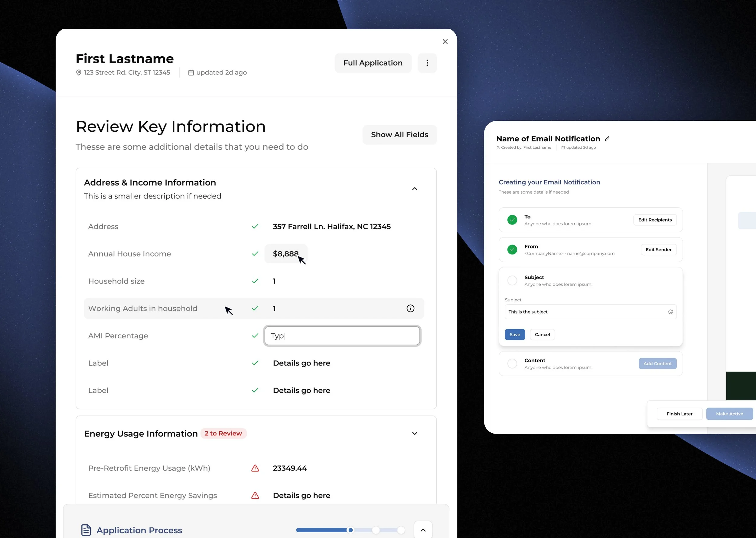Viewport: 756px width, 538px height.
Task: Expand the Energy Usage Information section
Action: (x=414, y=433)
